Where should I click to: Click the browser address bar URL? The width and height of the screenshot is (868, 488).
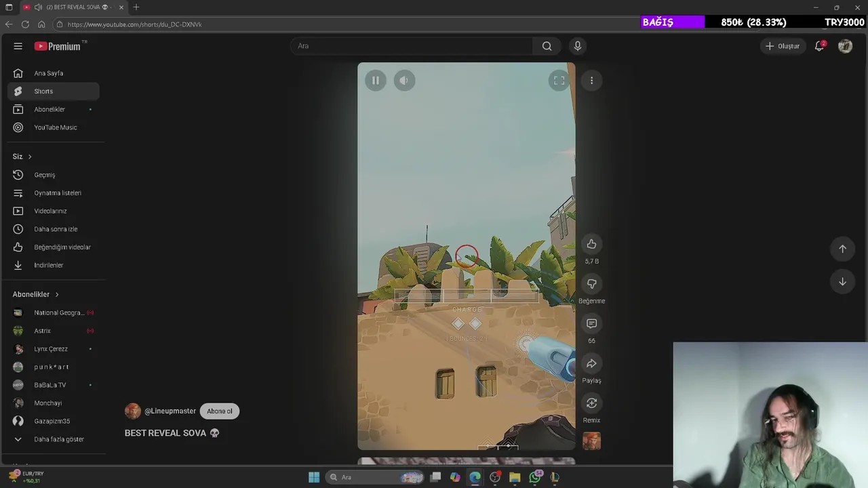click(x=134, y=24)
